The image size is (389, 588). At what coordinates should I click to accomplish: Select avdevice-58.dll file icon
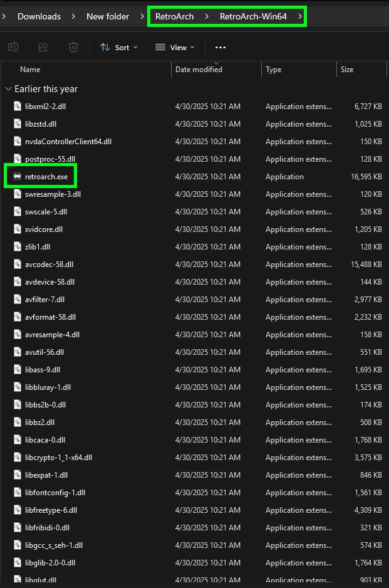(18, 281)
